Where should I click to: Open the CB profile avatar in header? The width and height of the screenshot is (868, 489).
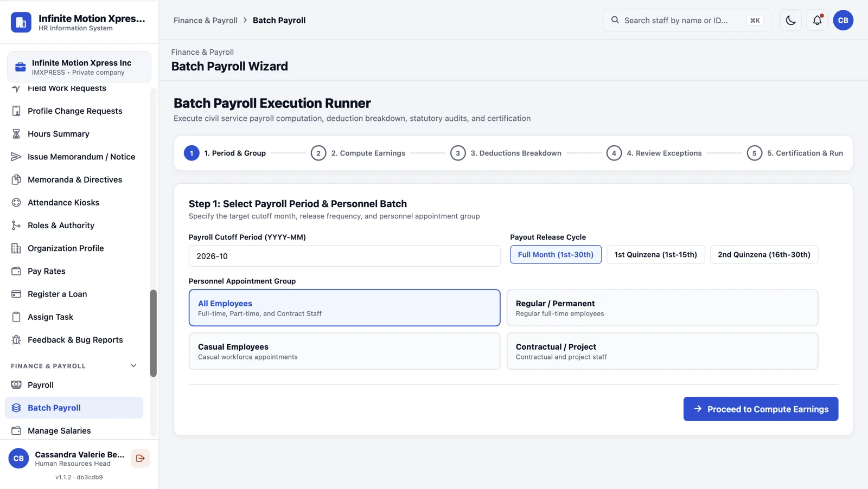[843, 21]
